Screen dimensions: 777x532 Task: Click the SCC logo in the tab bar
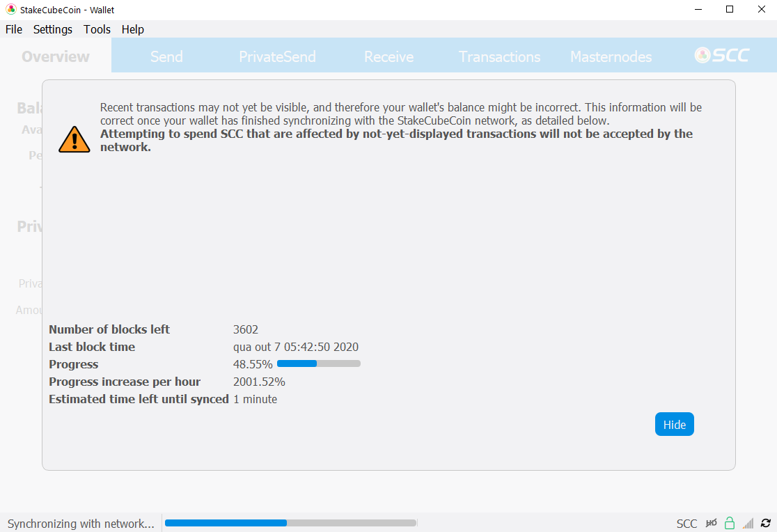coord(722,55)
